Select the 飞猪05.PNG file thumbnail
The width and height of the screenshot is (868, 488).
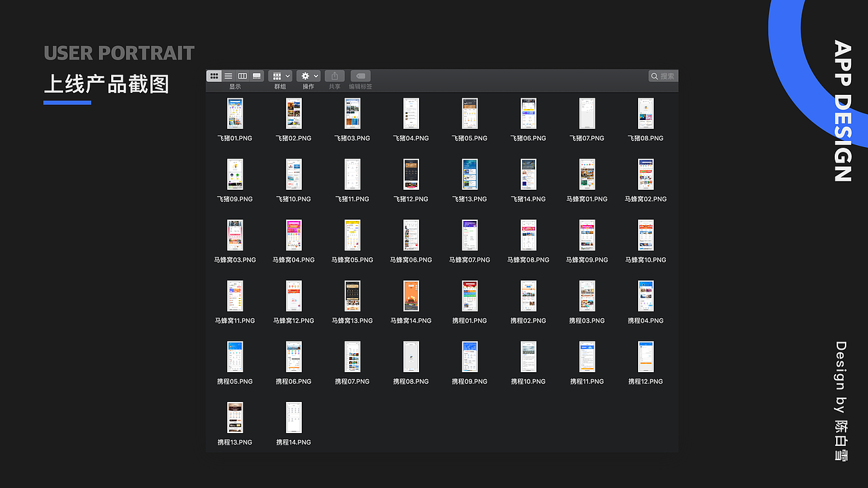470,113
